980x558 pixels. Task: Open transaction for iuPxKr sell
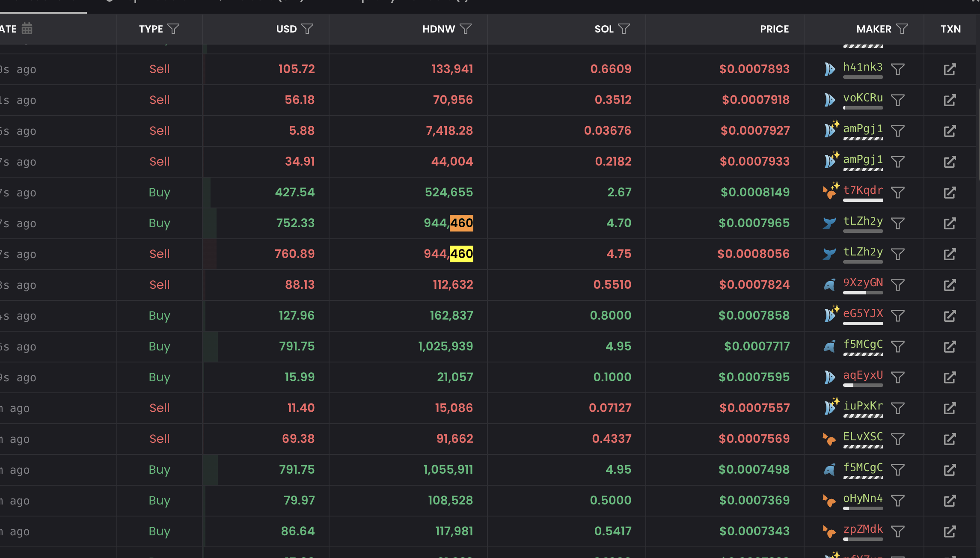click(950, 408)
